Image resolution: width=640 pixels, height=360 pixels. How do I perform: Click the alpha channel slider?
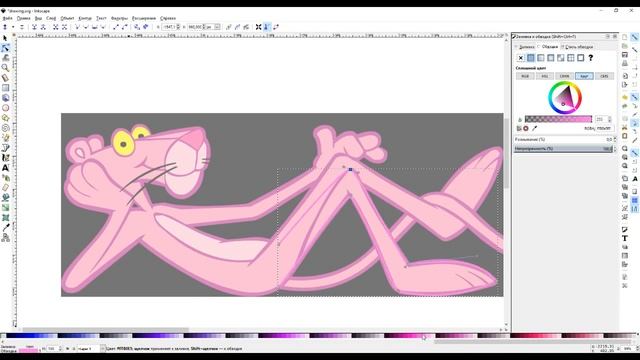pos(558,119)
